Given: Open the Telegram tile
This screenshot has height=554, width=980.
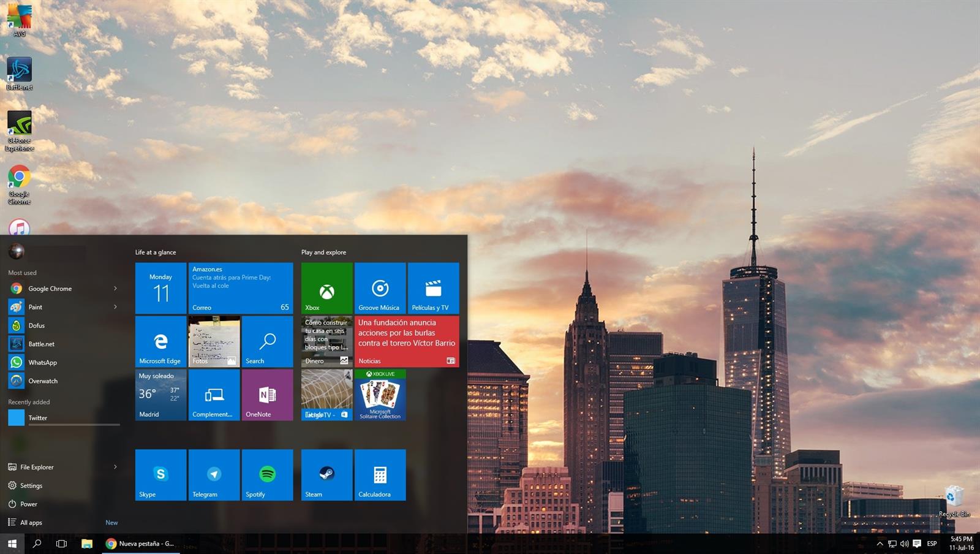Looking at the screenshot, I should point(214,475).
